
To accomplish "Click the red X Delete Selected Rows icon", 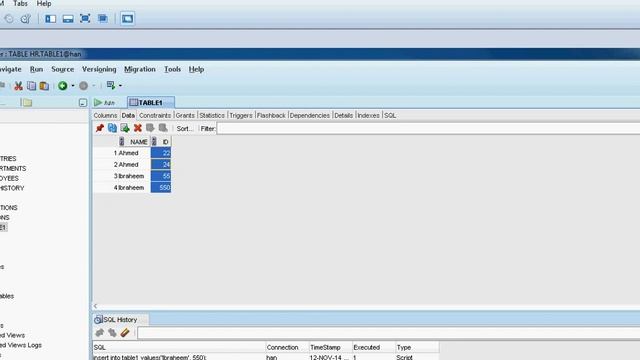I will [x=138, y=128].
